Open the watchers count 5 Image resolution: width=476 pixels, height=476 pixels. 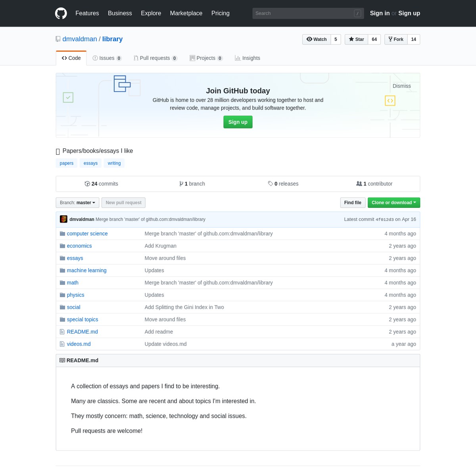tap(336, 39)
